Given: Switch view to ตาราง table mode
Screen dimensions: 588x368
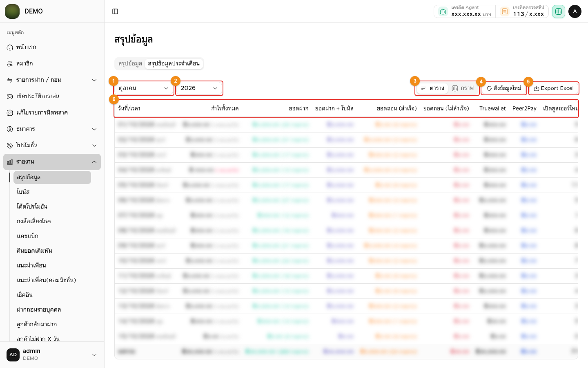Looking at the screenshot, I should [x=432, y=88].
